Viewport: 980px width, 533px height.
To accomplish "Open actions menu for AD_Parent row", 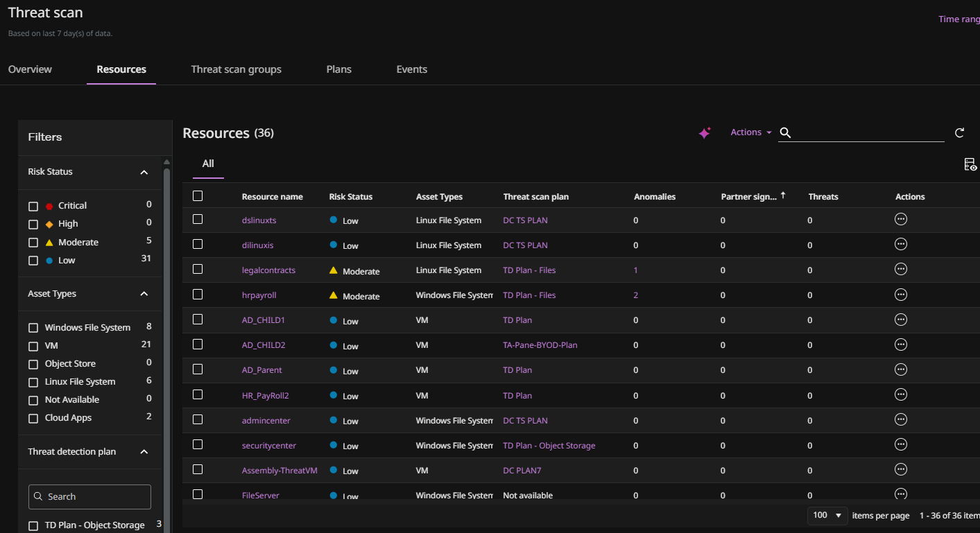I will pos(901,369).
